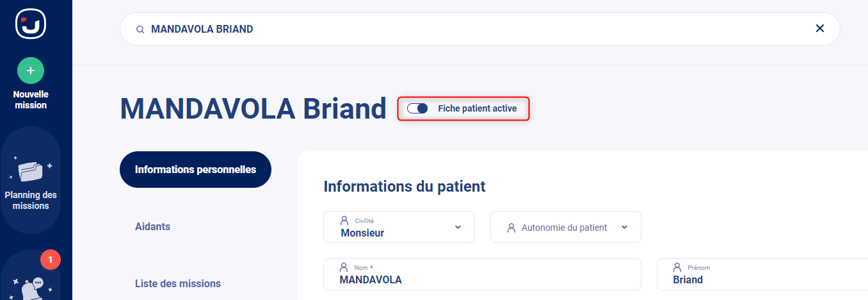Switch to the Aidants tab
Screen dimensions: 868x300
pos(152,227)
